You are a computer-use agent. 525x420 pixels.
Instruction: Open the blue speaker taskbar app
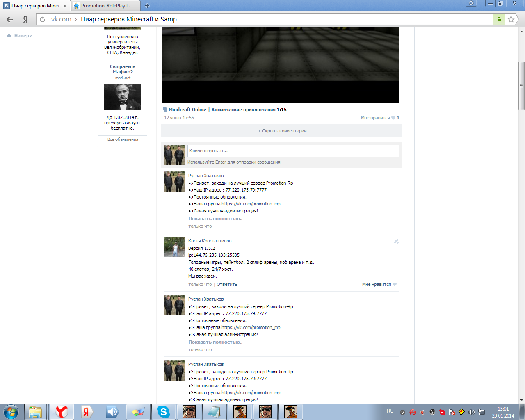coord(112,412)
